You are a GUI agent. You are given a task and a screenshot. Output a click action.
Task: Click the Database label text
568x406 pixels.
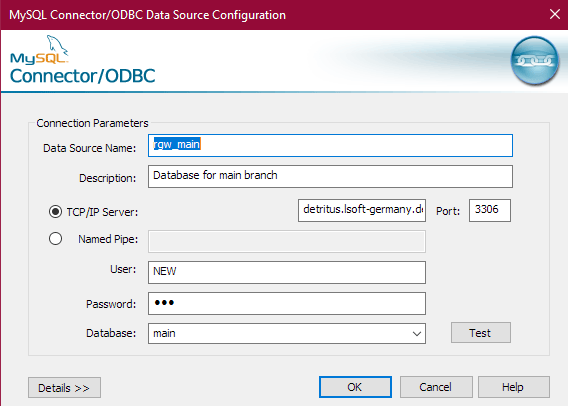[x=111, y=333]
